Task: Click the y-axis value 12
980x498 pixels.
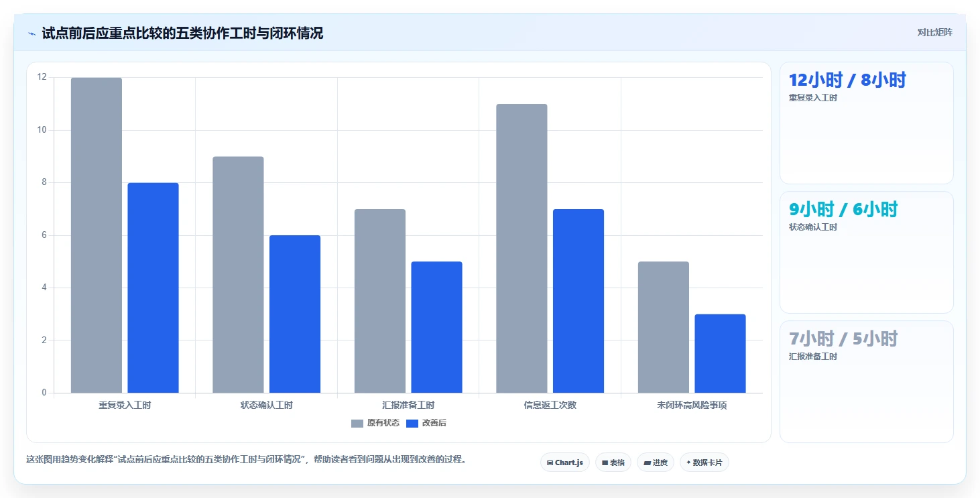Action: coord(42,77)
